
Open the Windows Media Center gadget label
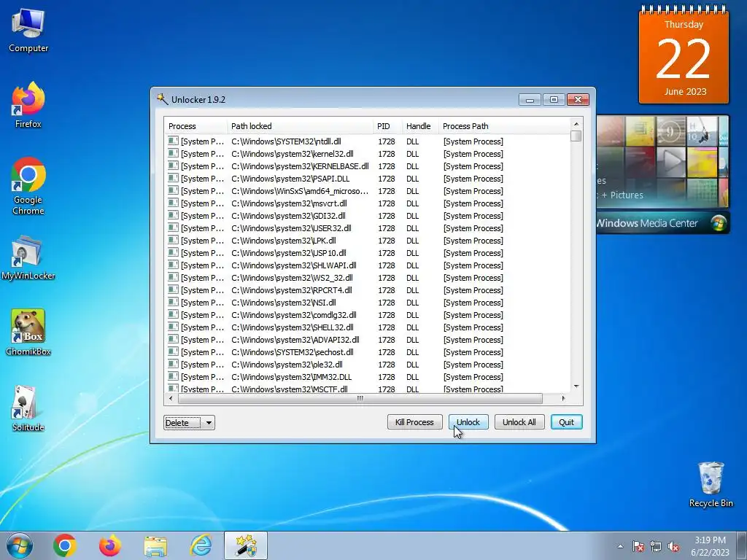point(647,223)
